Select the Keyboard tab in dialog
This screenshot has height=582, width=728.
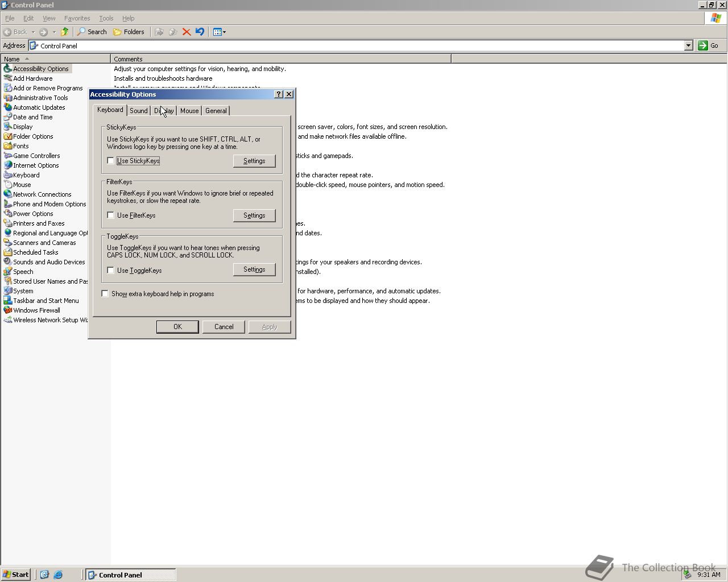[x=110, y=110]
